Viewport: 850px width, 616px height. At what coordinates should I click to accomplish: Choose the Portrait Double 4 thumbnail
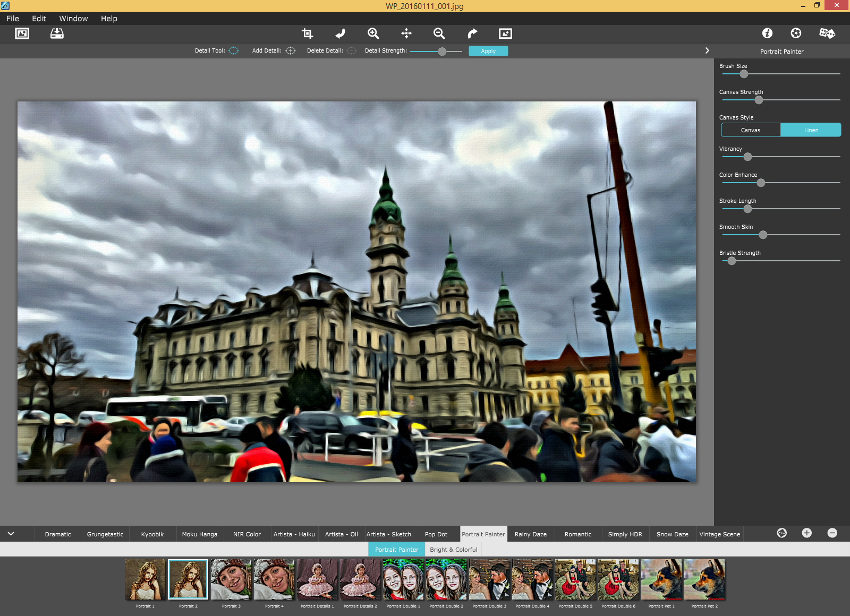[x=532, y=579]
